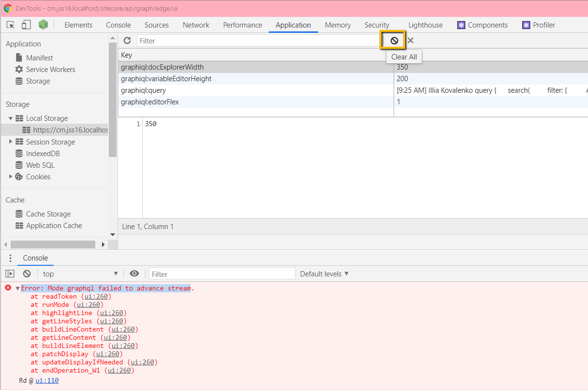Create live expression with eye icon
This screenshot has width=588, height=390.
[134, 274]
